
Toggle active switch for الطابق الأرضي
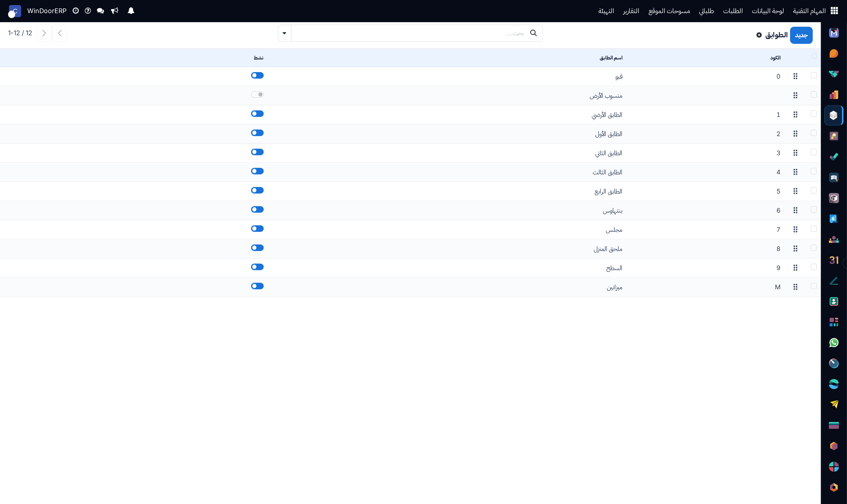257,114
